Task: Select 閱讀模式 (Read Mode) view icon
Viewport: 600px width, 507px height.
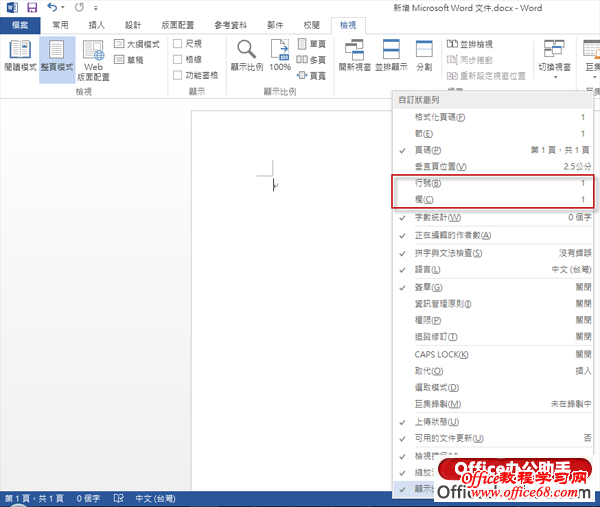Action: coord(20,56)
